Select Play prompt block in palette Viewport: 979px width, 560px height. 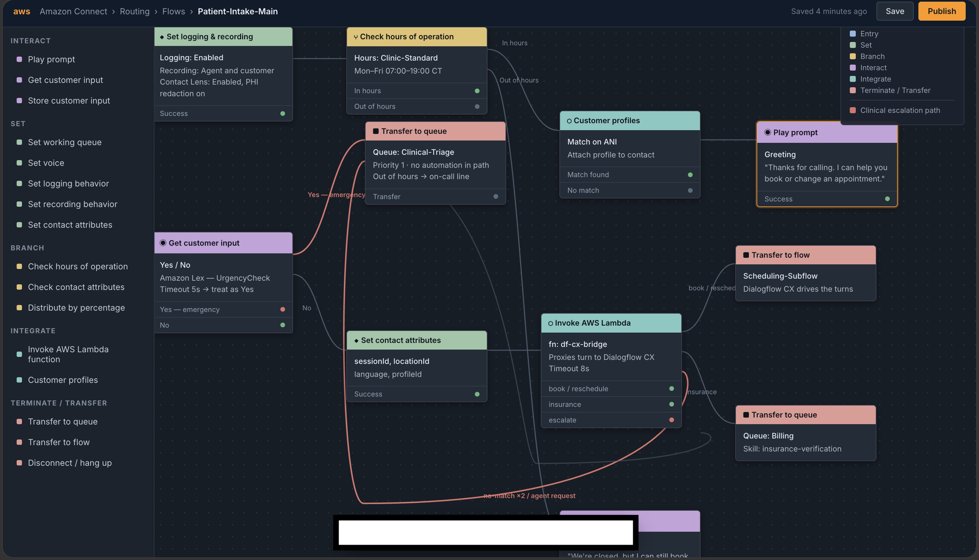[52, 59]
